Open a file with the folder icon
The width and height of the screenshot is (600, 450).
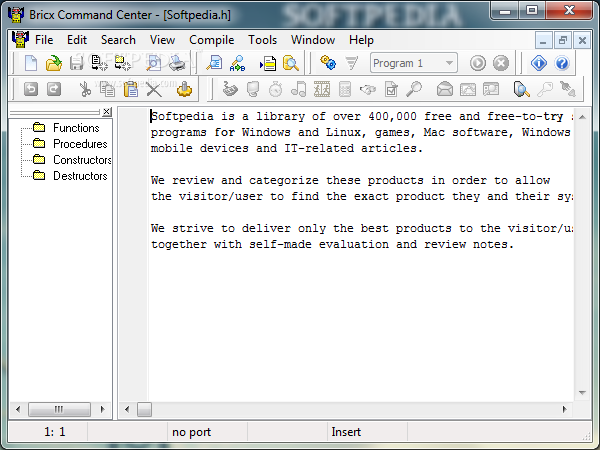[54, 63]
